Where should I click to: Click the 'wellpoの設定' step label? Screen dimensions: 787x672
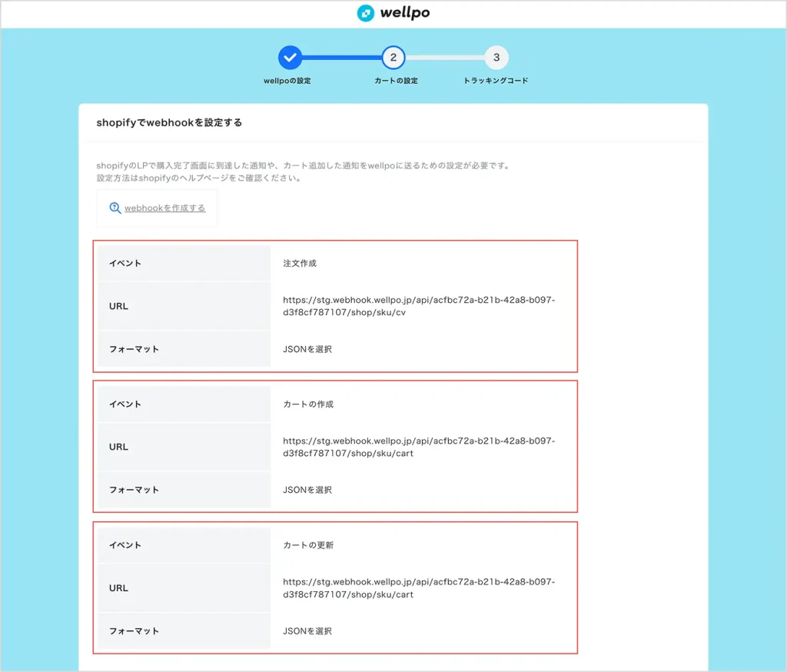pyautogui.click(x=287, y=81)
